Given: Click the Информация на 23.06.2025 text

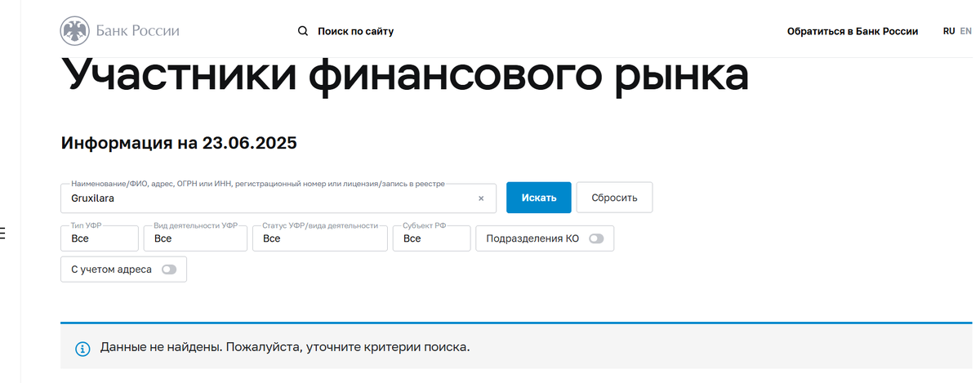Looking at the screenshot, I should 179,144.
